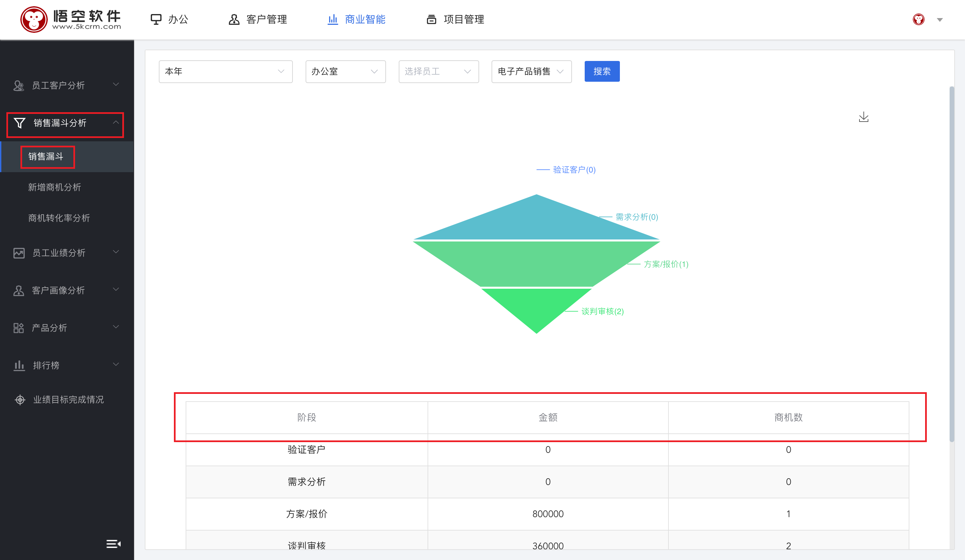Click the 800000 amount cell
This screenshot has width=965, height=560.
coord(548,514)
